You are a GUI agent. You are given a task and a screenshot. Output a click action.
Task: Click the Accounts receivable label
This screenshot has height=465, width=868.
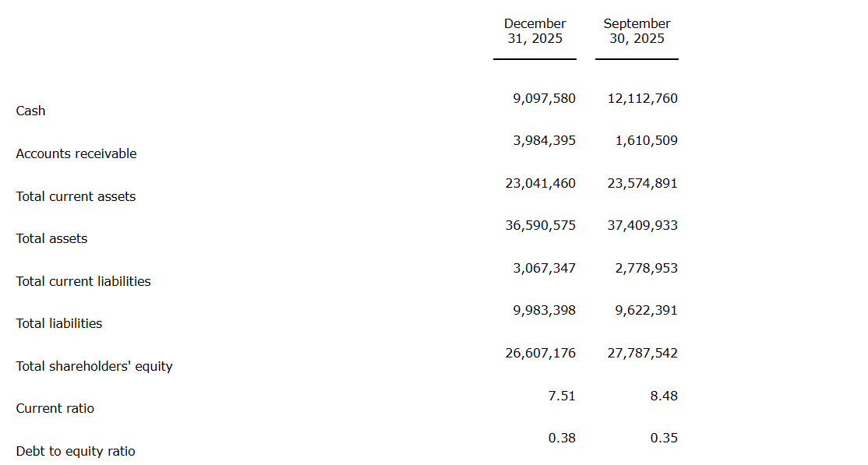pyautogui.click(x=76, y=154)
